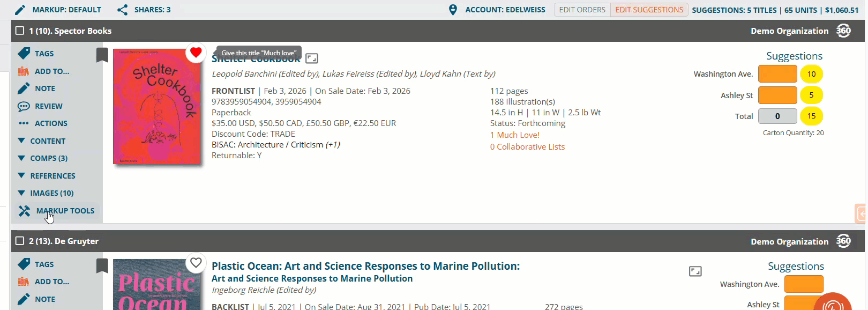Toggle the red heart on Shelter Cookbook

(196, 52)
